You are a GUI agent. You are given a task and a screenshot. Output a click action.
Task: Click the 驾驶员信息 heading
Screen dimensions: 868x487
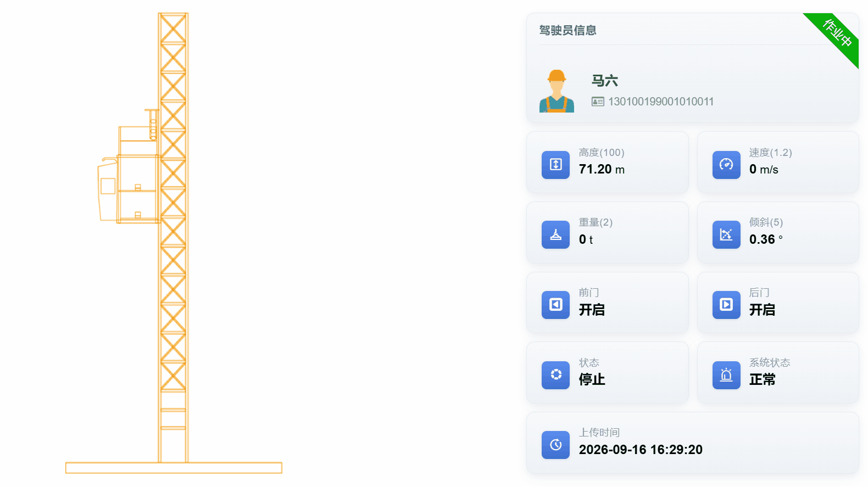point(568,30)
